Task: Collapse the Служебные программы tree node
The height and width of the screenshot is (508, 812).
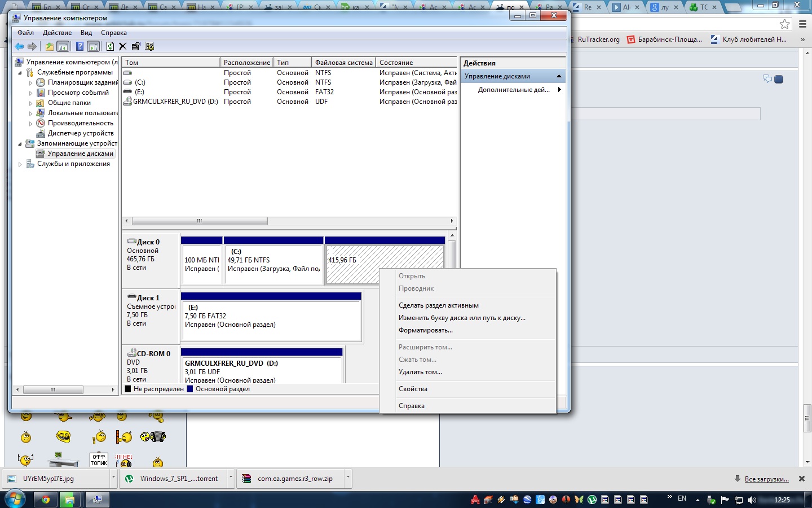Action: 20,73
